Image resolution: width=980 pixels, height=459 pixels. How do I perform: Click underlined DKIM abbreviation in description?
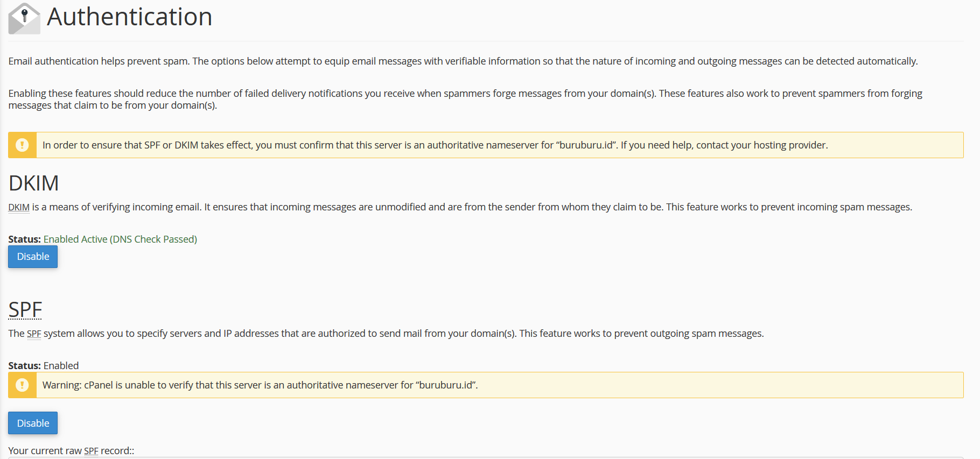(19, 207)
